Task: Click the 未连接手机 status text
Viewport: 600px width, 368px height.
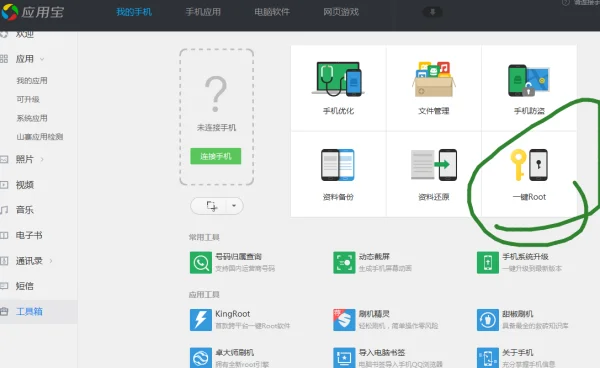Action: 216,128
